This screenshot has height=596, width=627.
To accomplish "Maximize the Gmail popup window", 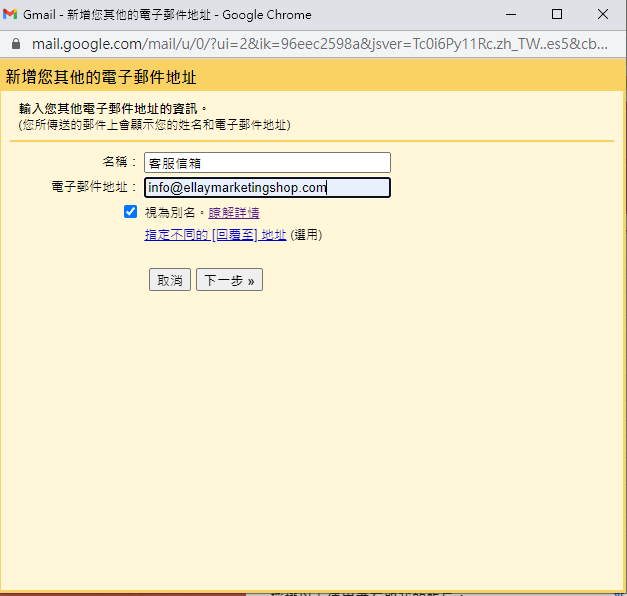I will [557, 15].
